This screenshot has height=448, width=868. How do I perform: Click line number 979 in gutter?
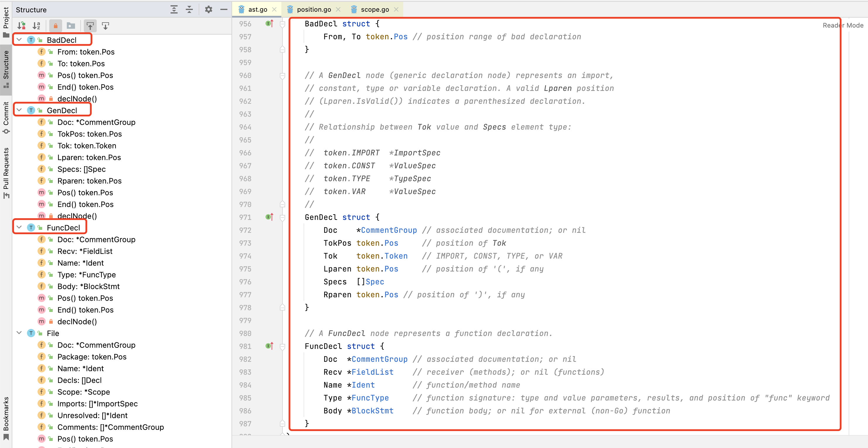tap(245, 320)
